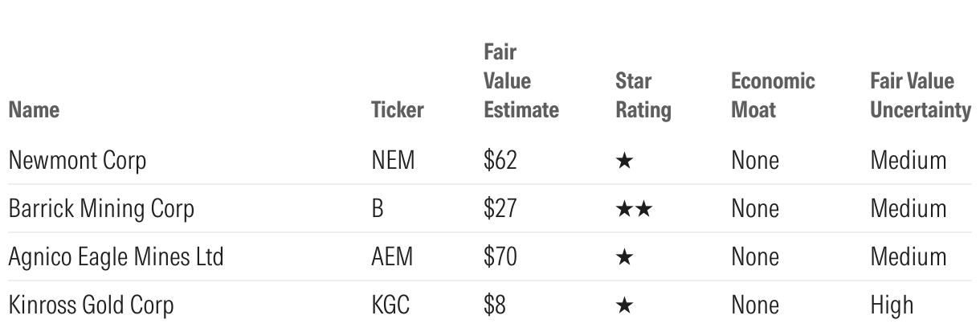This screenshot has height=336, width=980.
Task: Click the Fair Value Uncertainty header
Action: pos(921,95)
